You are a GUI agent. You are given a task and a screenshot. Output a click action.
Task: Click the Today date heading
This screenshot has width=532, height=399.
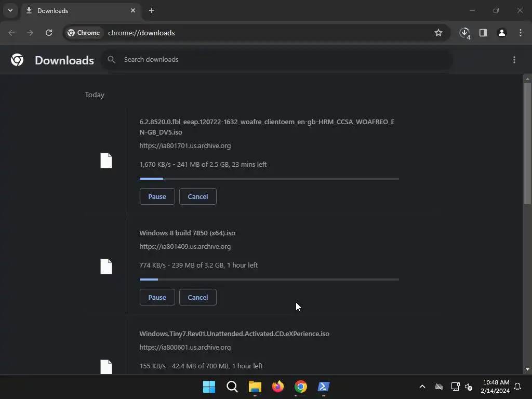pyautogui.click(x=95, y=95)
